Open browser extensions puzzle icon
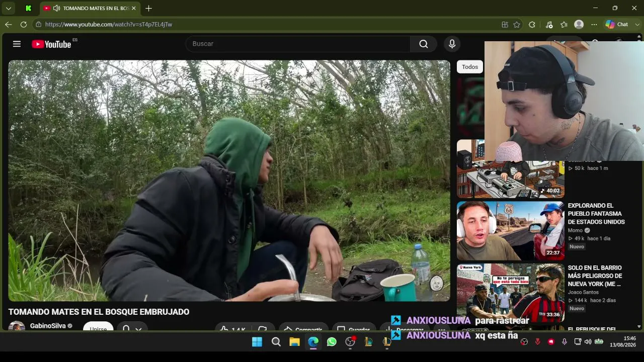This screenshot has height=362, width=644. [532, 24]
